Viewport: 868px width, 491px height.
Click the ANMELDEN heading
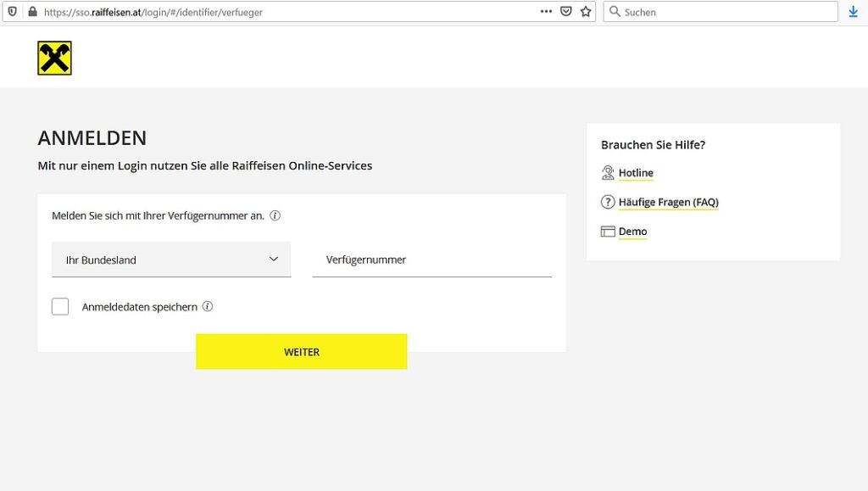92,138
